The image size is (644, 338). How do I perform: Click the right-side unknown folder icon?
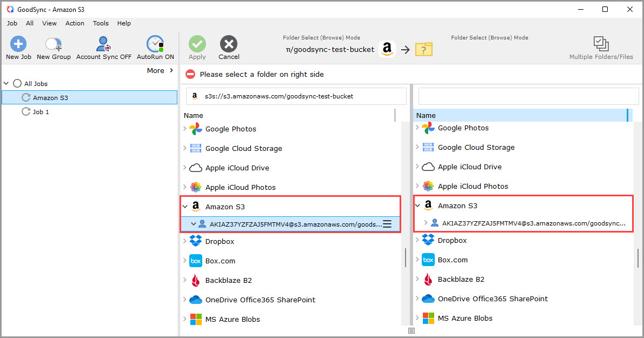[423, 50]
